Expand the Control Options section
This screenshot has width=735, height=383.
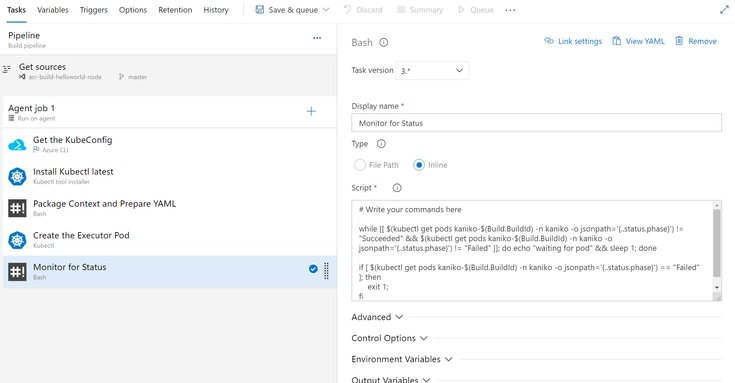(390, 338)
